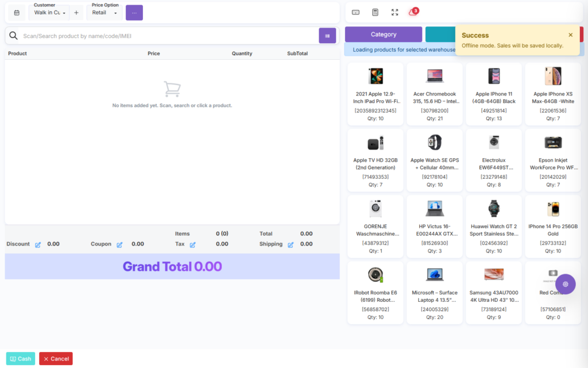Select iRobot Roomba E6 product

pyautogui.click(x=376, y=293)
